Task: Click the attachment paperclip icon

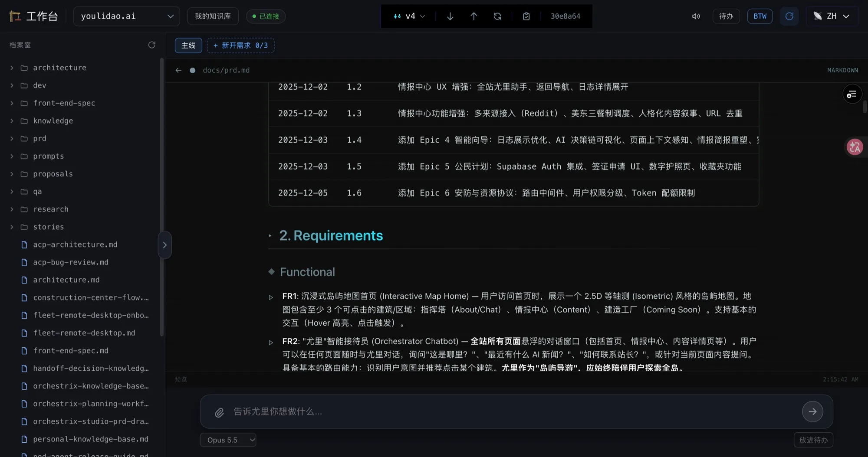Action: (x=219, y=412)
